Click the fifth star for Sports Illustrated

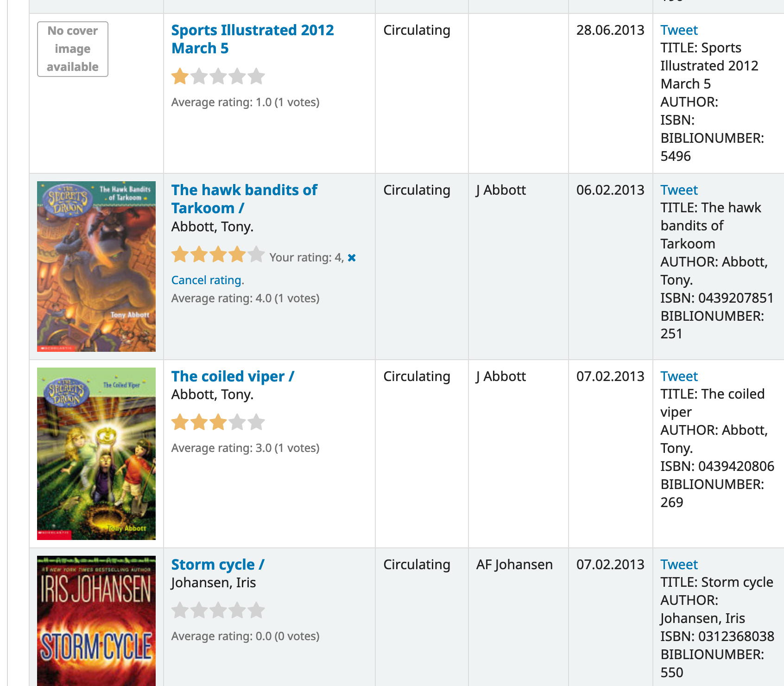pyautogui.click(x=256, y=76)
